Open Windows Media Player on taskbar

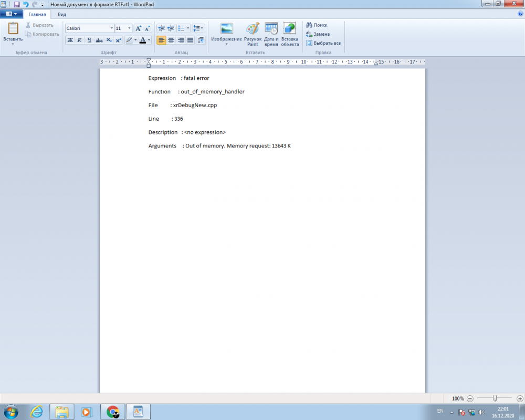[x=87, y=412]
